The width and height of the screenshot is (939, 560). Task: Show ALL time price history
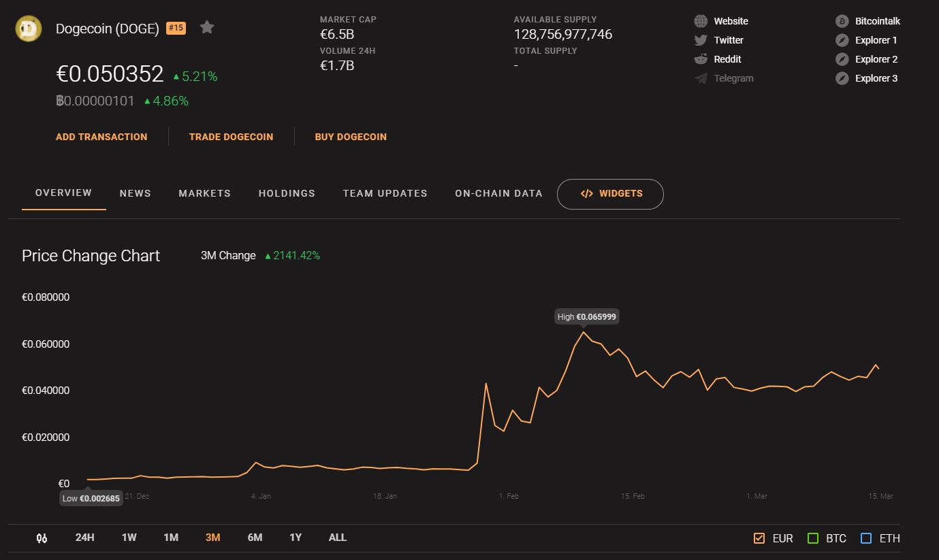(338, 538)
